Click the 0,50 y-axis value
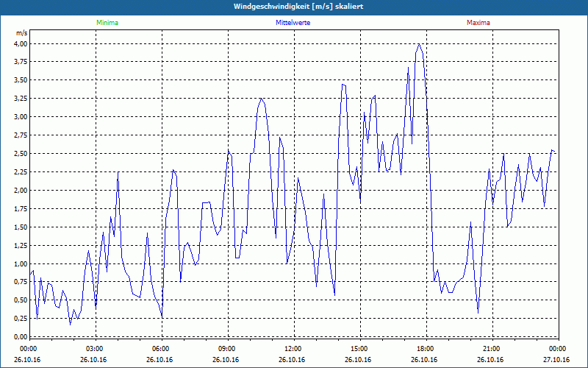Image resolution: width=588 pixels, height=368 pixels. click(21, 300)
